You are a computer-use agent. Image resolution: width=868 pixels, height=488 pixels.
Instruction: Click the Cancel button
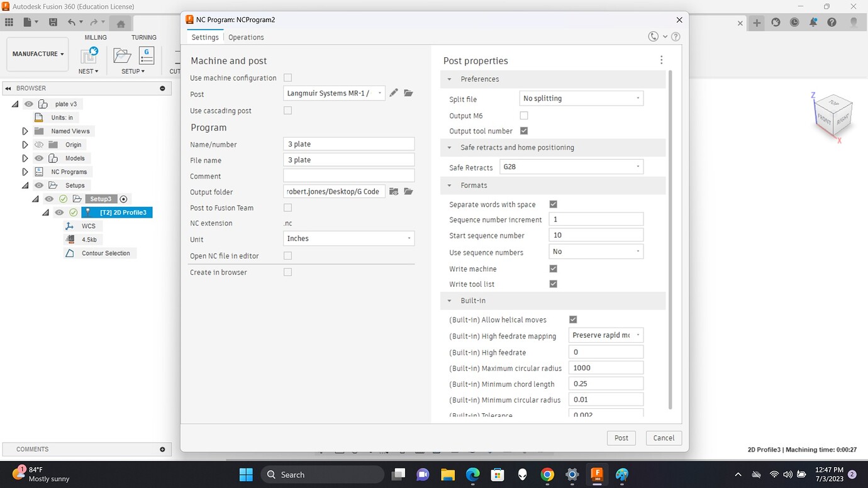[664, 438]
